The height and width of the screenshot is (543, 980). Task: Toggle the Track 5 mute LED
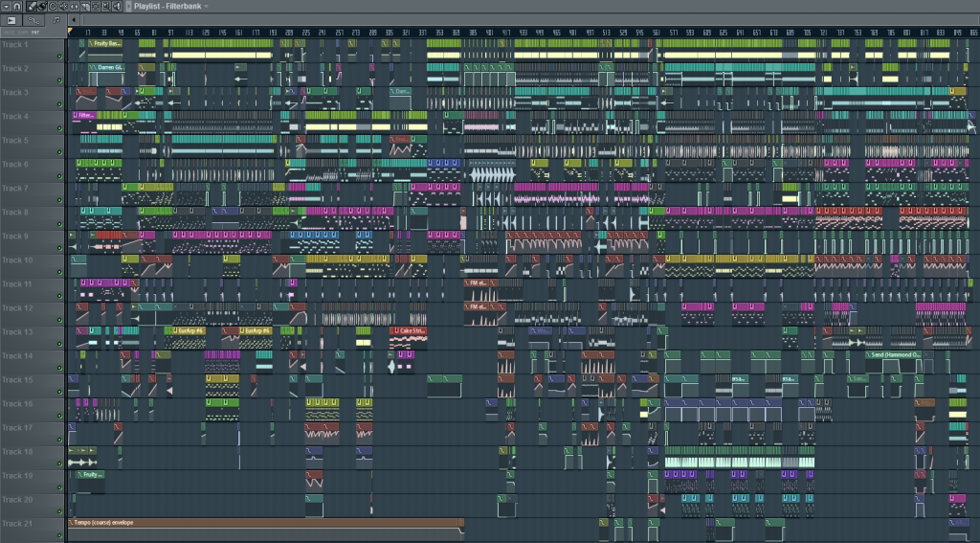(60, 152)
